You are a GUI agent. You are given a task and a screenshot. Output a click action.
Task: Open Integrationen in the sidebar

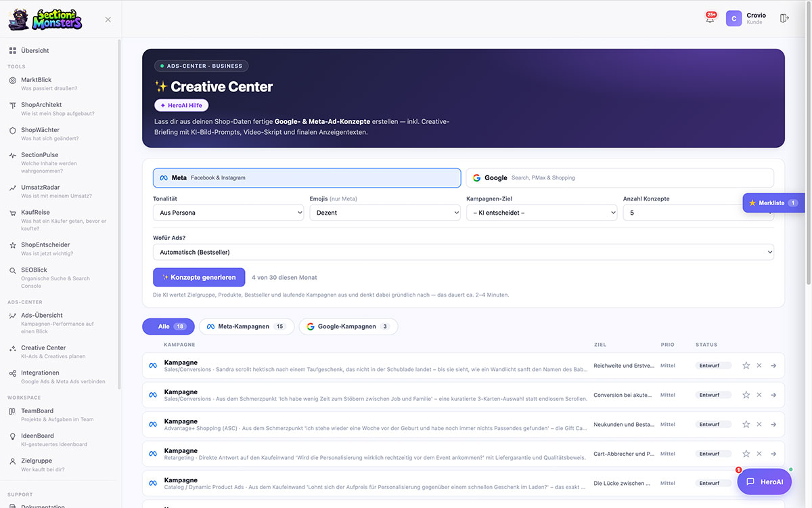59,377
